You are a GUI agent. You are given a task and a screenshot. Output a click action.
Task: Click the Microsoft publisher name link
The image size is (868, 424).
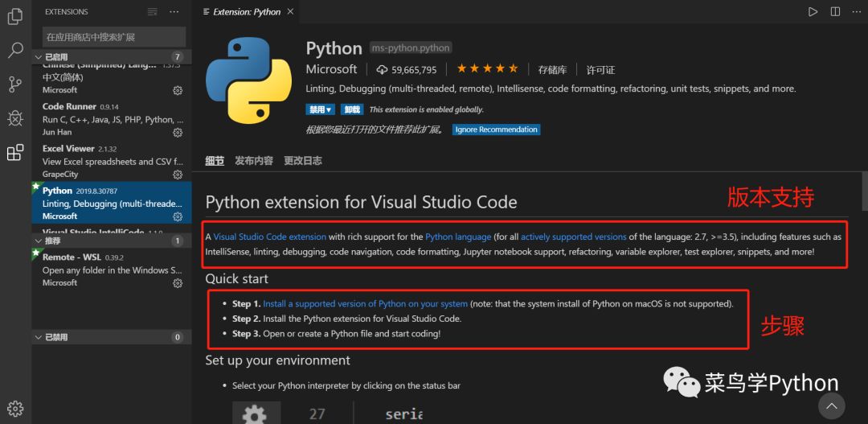point(332,69)
